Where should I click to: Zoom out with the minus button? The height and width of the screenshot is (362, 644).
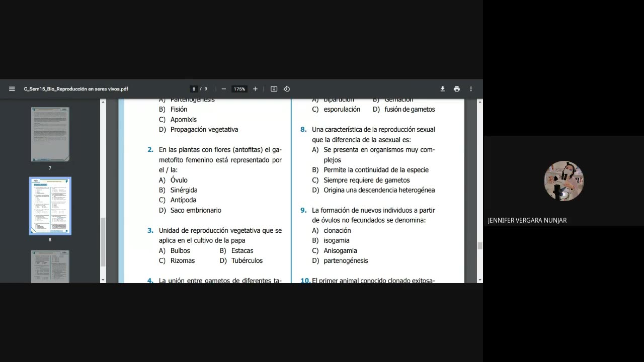coord(224,89)
